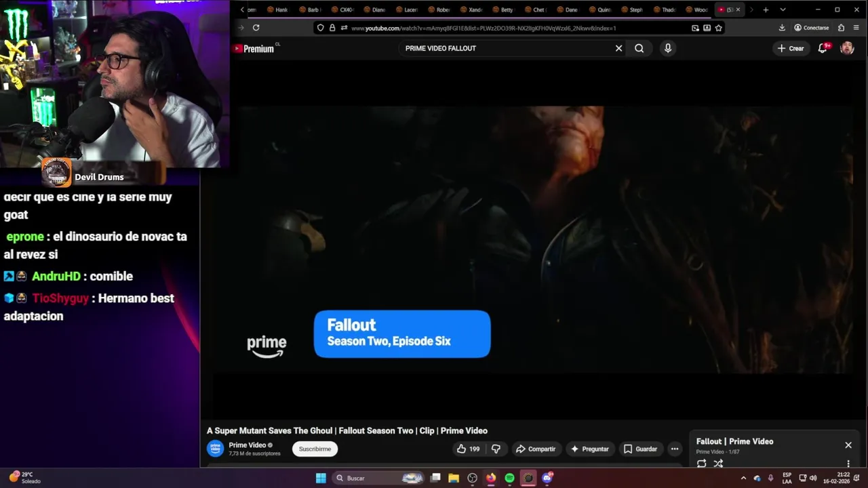Dislike the Super Mutant clip

(x=496, y=449)
